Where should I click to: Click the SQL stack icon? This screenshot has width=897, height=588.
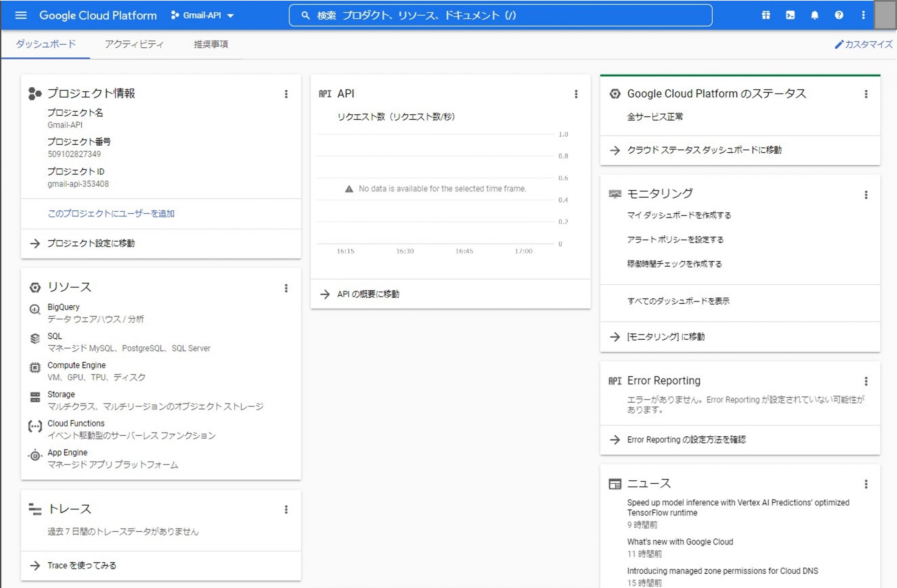[x=35, y=339]
